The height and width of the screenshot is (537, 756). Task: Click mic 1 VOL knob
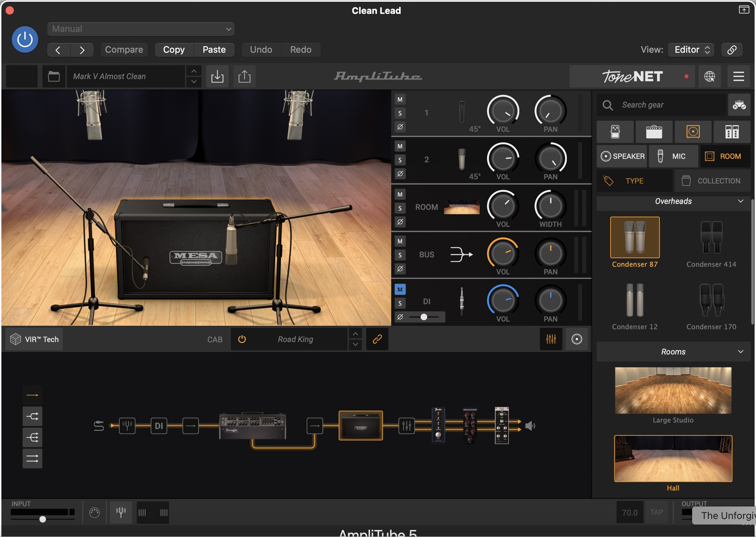coord(503,111)
